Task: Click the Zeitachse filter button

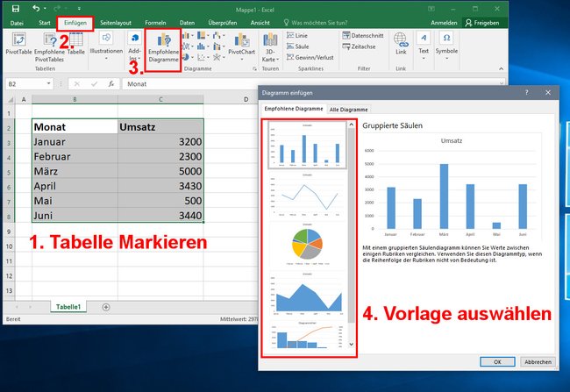Action: pos(359,46)
